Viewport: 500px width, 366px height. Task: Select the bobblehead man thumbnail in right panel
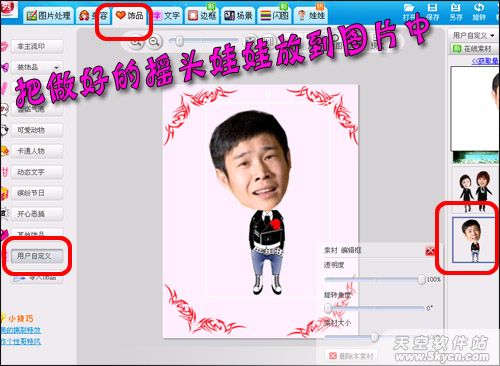474,239
